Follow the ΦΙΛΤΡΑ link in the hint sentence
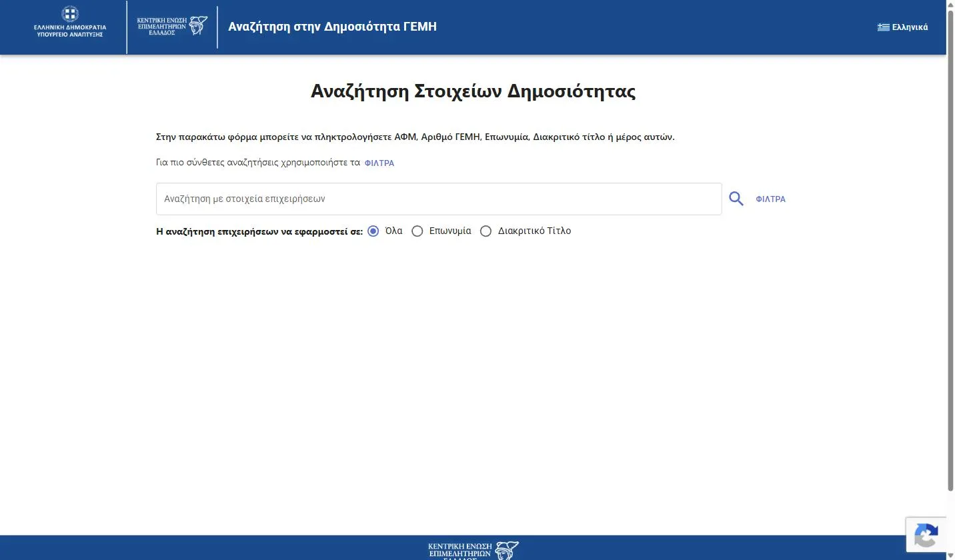The height and width of the screenshot is (560, 955). point(379,163)
